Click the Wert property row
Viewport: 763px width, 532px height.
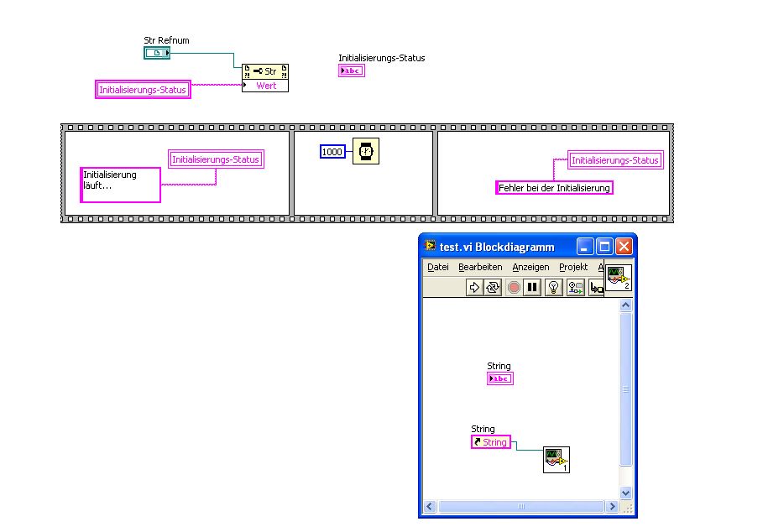(265, 86)
